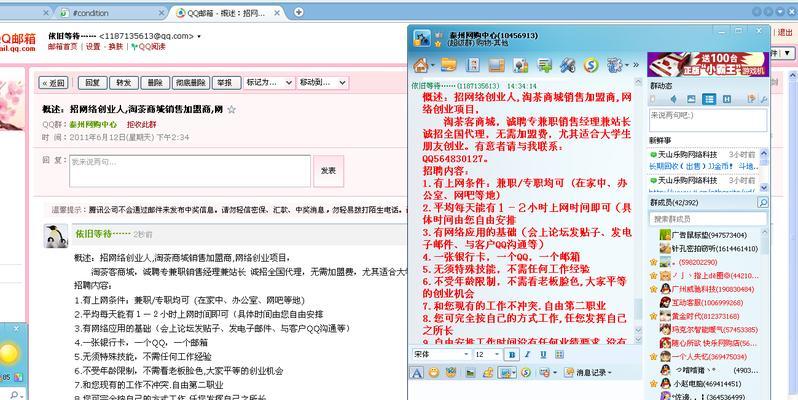Screen dimensions: 798x400
Task: Click the send picture icon in chat toolbar
Action: pyautogui.click(x=470, y=373)
